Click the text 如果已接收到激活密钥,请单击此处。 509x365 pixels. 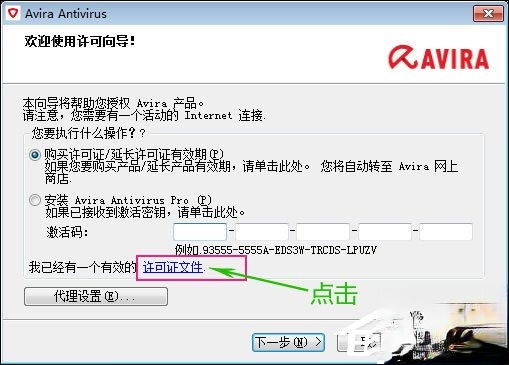tap(145, 212)
